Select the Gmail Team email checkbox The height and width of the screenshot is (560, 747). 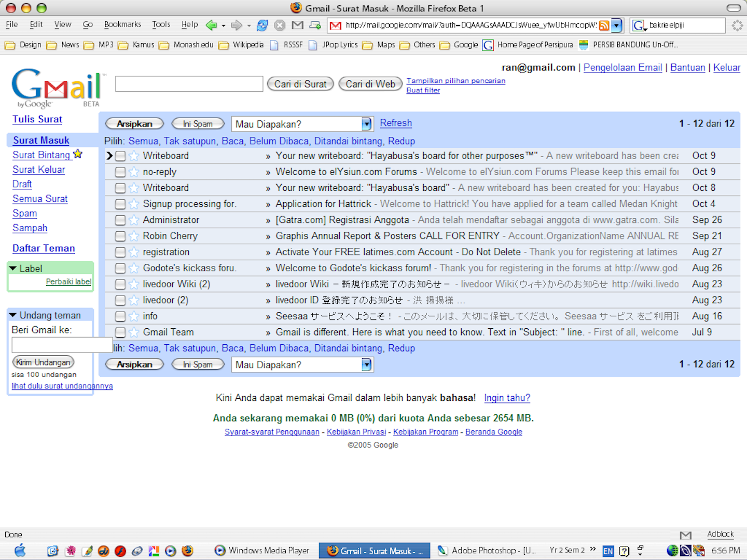click(x=120, y=332)
